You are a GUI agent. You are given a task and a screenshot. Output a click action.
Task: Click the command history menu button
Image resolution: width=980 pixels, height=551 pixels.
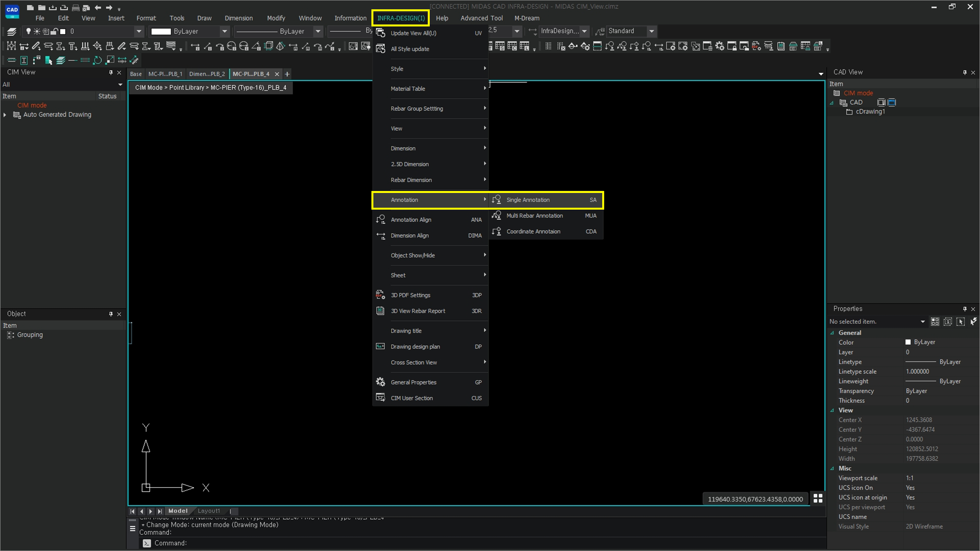point(132,529)
